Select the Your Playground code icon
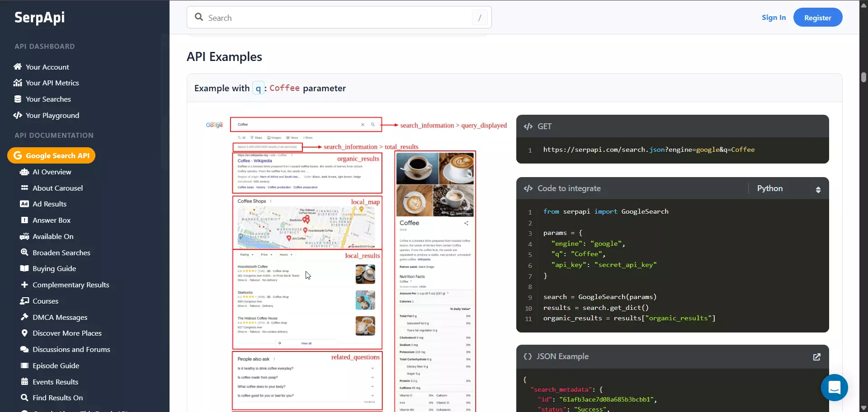868x412 pixels. [x=17, y=115]
